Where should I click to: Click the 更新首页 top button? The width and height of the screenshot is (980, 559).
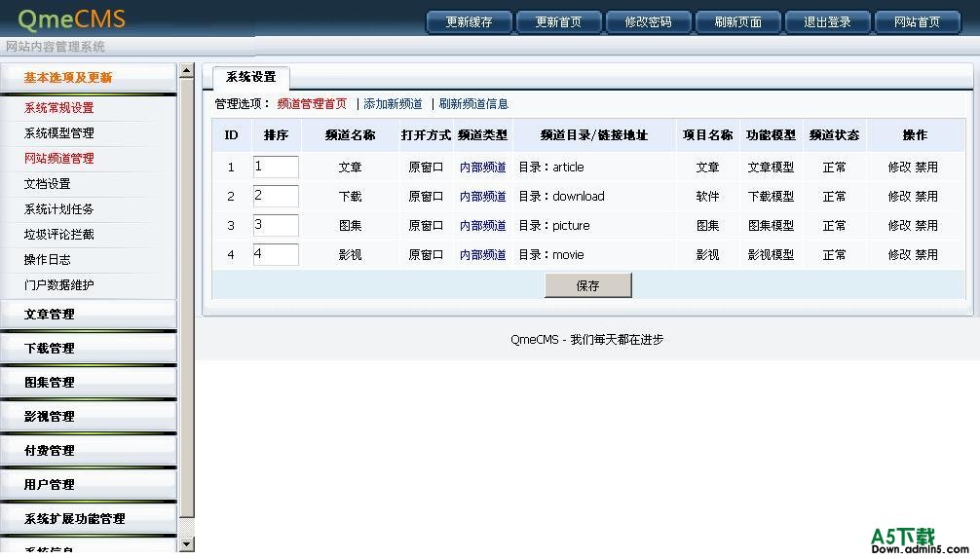point(558,22)
